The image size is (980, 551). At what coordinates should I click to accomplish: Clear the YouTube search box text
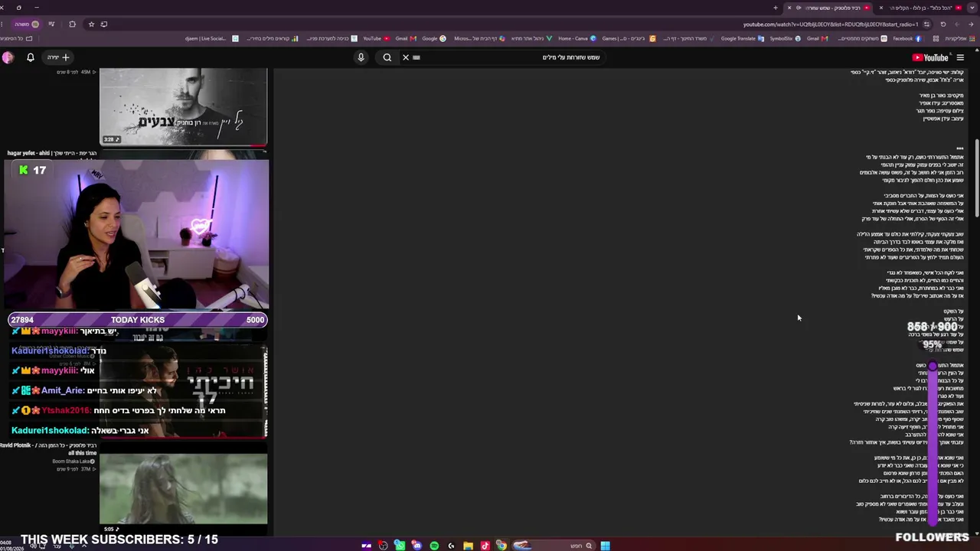pyautogui.click(x=406, y=57)
